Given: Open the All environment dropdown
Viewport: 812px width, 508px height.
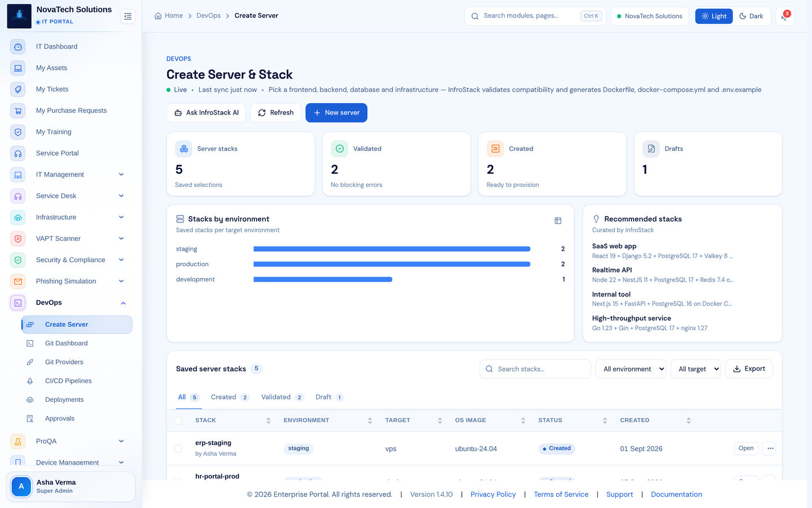Looking at the screenshot, I should 630,369.
